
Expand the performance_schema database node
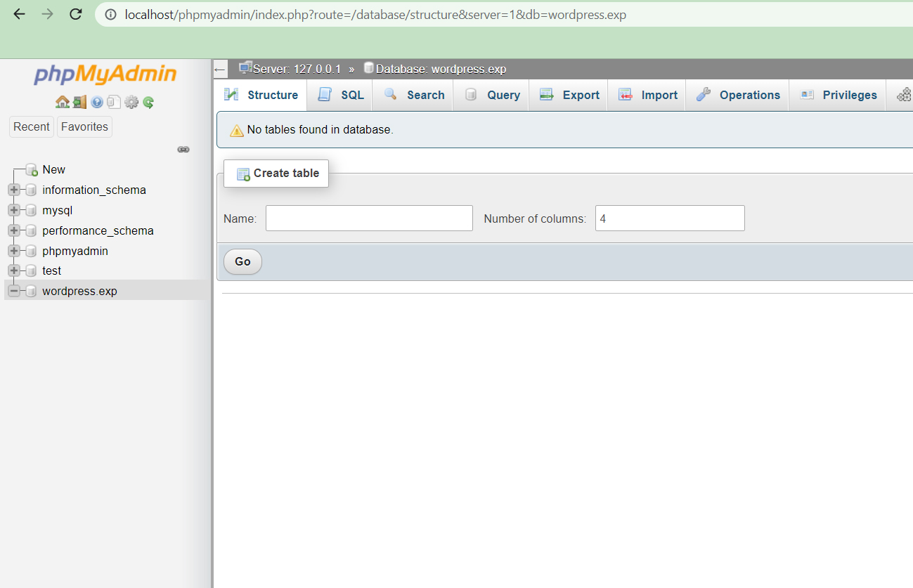14,231
